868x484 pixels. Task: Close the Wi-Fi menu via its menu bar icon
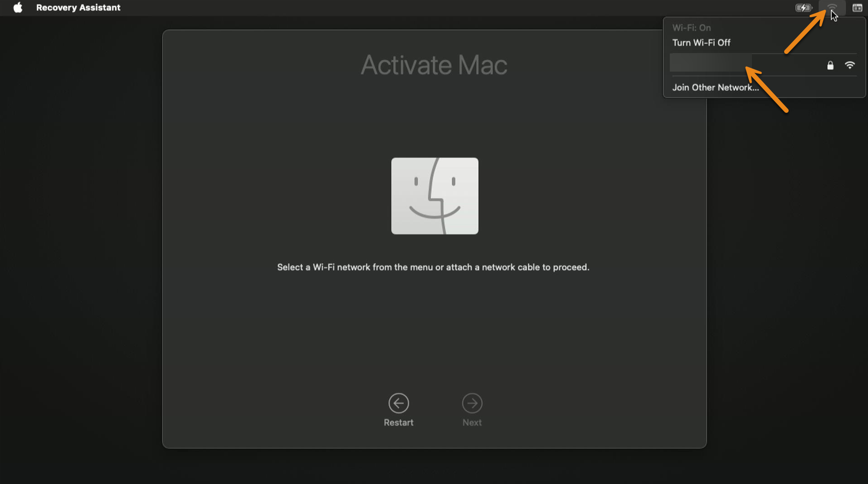pos(832,8)
